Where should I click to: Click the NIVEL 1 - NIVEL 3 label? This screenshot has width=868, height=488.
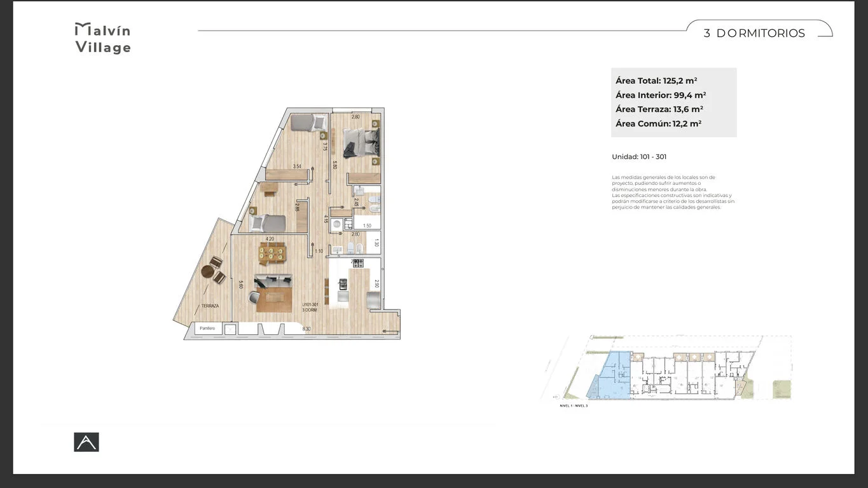(x=574, y=405)
